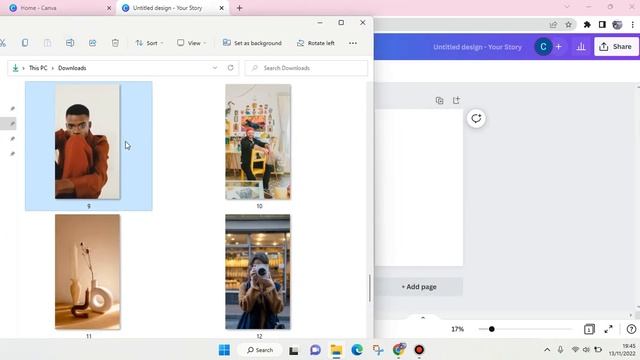Open the Chrome three-dot menu
Viewport: 640px width, 360px height.
pyautogui.click(x=632, y=24)
